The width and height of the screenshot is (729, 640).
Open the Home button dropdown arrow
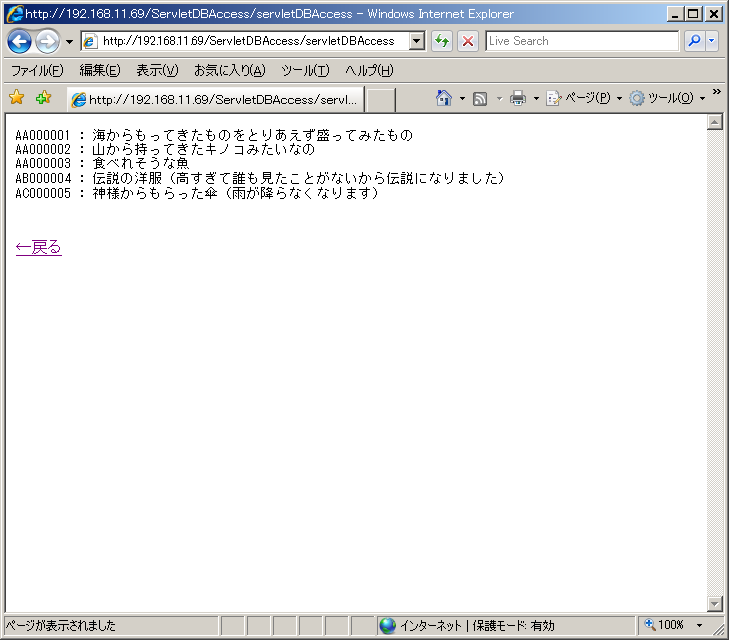click(x=462, y=99)
